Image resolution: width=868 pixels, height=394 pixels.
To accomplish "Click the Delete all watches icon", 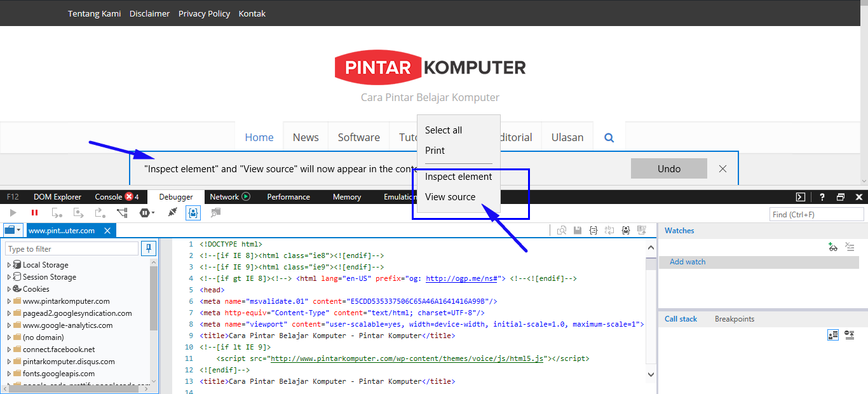I will pyautogui.click(x=850, y=247).
